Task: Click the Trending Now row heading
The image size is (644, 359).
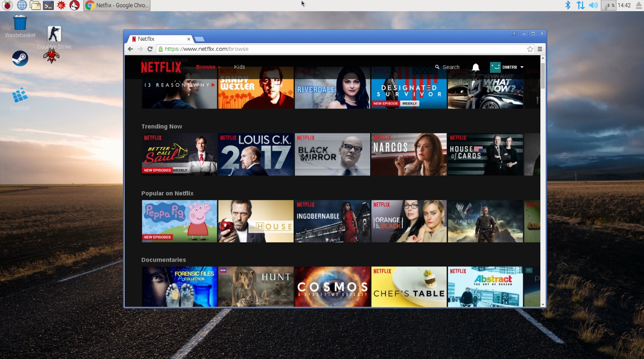Action: [162, 127]
